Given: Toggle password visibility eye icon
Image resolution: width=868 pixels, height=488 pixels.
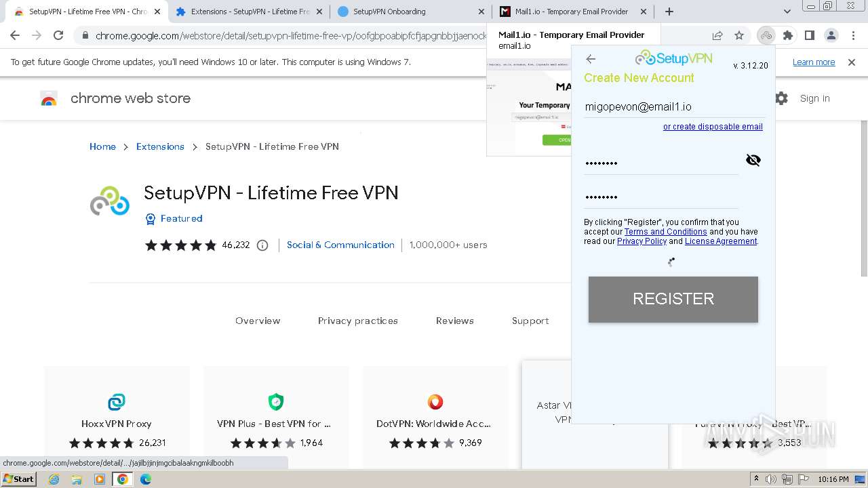Looking at the screenshot, I should tap(753, 160).
